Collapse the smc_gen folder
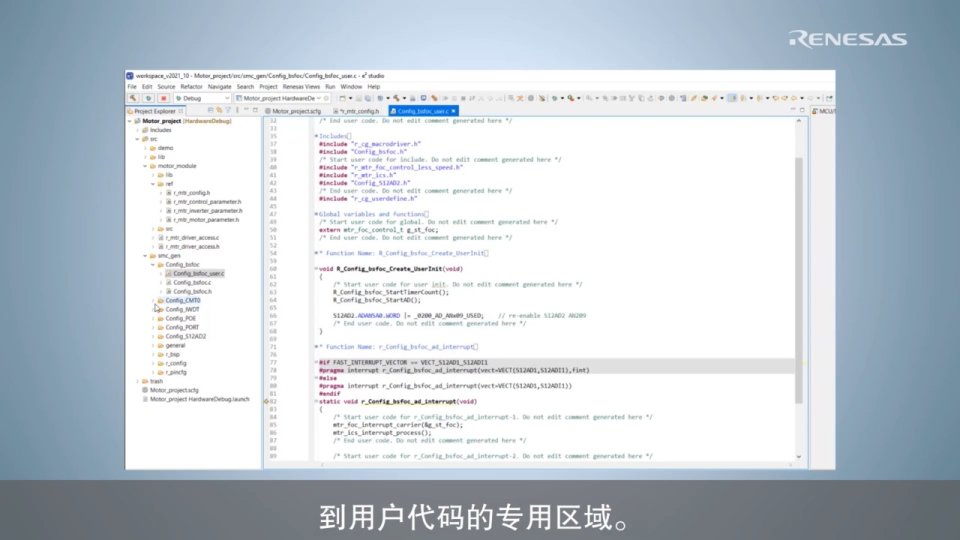 (x=146, y=255)
